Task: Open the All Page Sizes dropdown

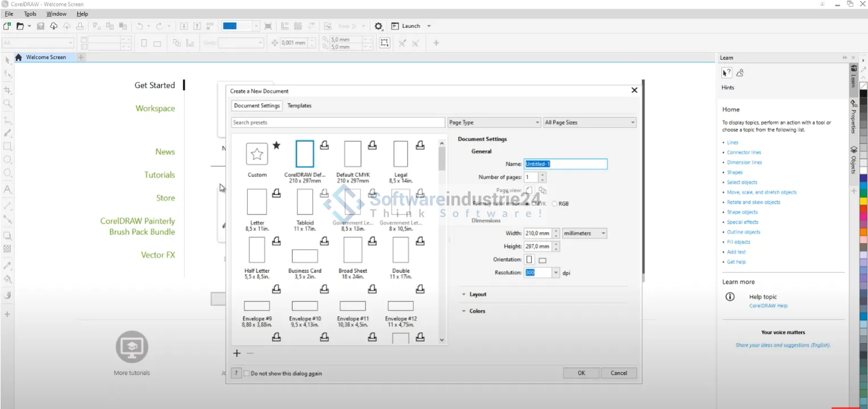Action: [x=589, y=122]
